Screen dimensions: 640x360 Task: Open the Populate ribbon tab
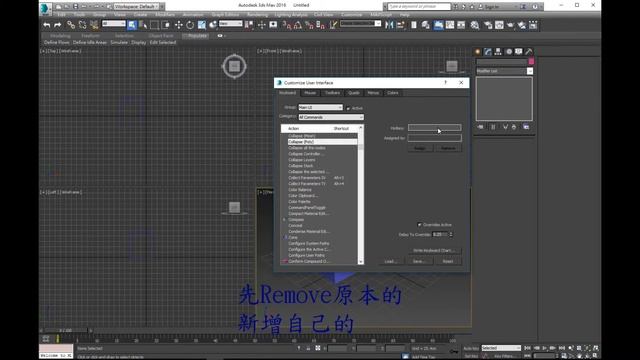click(197, 36)
